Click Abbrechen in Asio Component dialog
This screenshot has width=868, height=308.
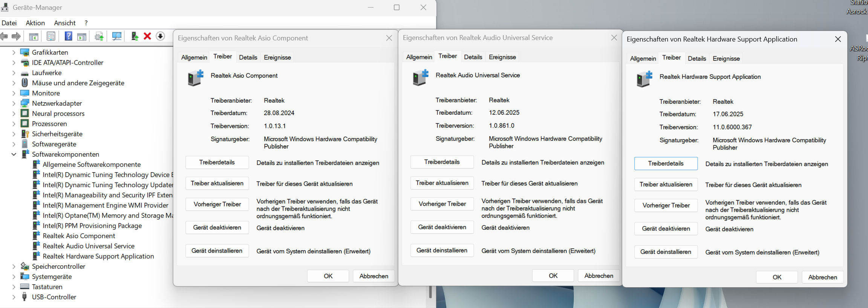pyautogui.click(x=374, y=276)
